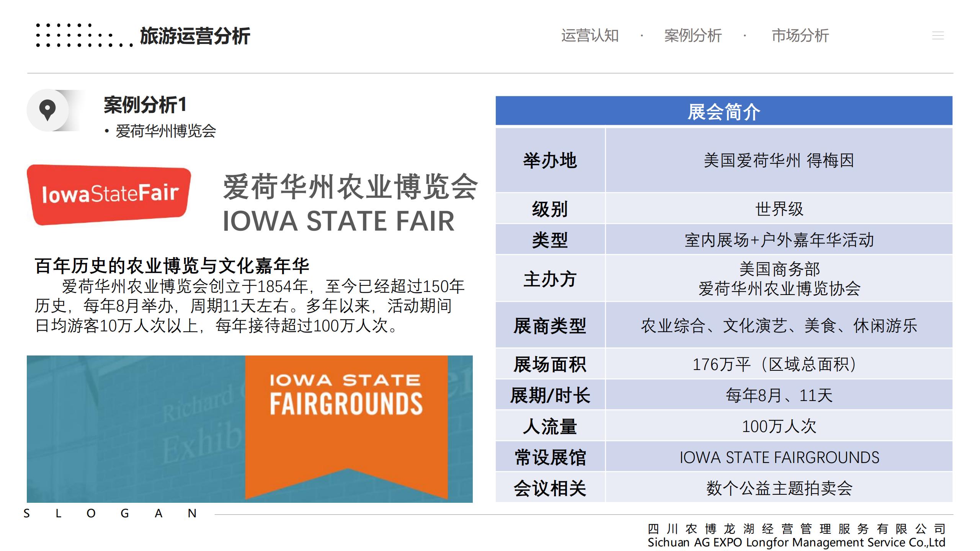Screen dimensions: 980x551
Task: Select the 举办地 row label
Action: pyautogui.click(x=550, y=160)
